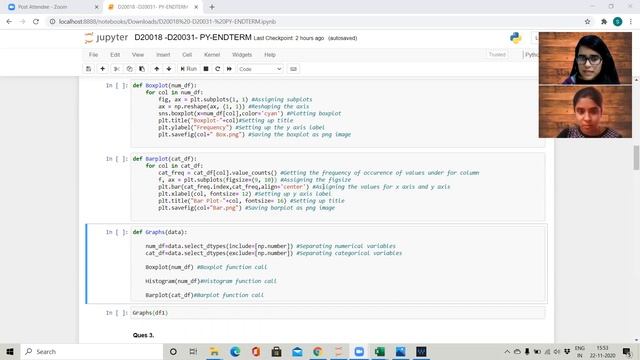Open the Widgets menu
Screen dimensions: 640x360
[x=242, y=55]
